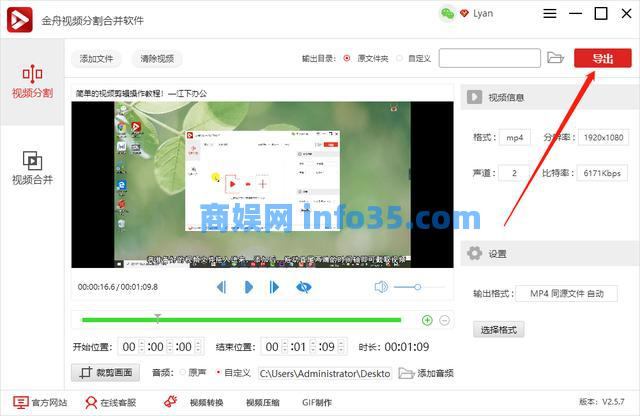This screenshot has height=416, width=640.
Task: Select the 原文件夹 output radio button
Action: (x=347, y=58)
